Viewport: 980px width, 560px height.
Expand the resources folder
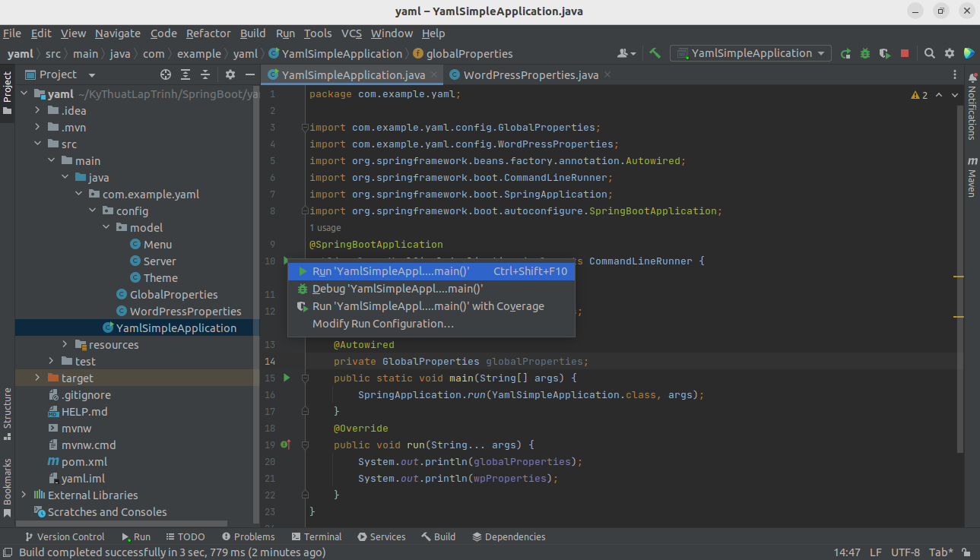pos(65,344)
